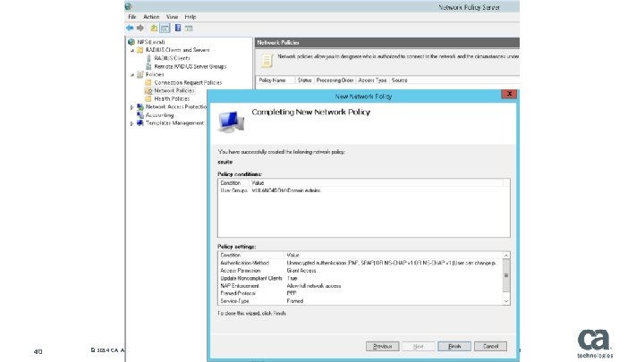Click the Cancel button in the wizard
This screenshot has height=362, width=644.
[x=490, y=347]
